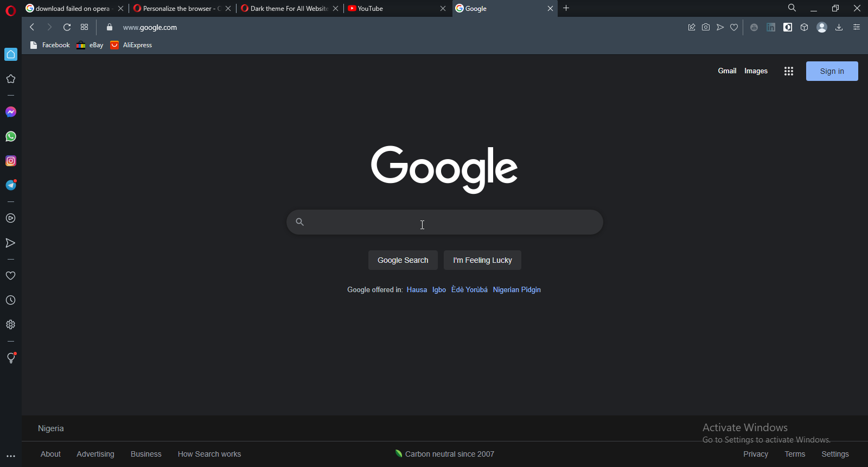Open the Opera main menu logo

coord(11,11)
